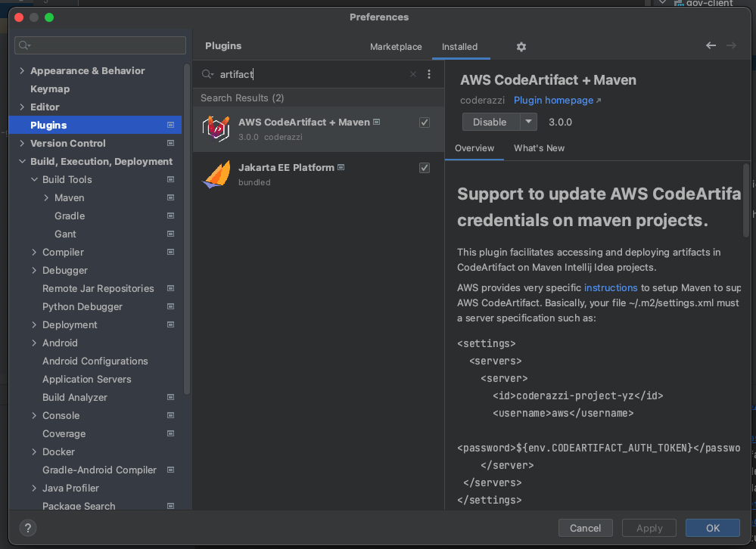Open the plugins settings gear menu
This screenshot has height=549, width=756.
coord(521,47)
